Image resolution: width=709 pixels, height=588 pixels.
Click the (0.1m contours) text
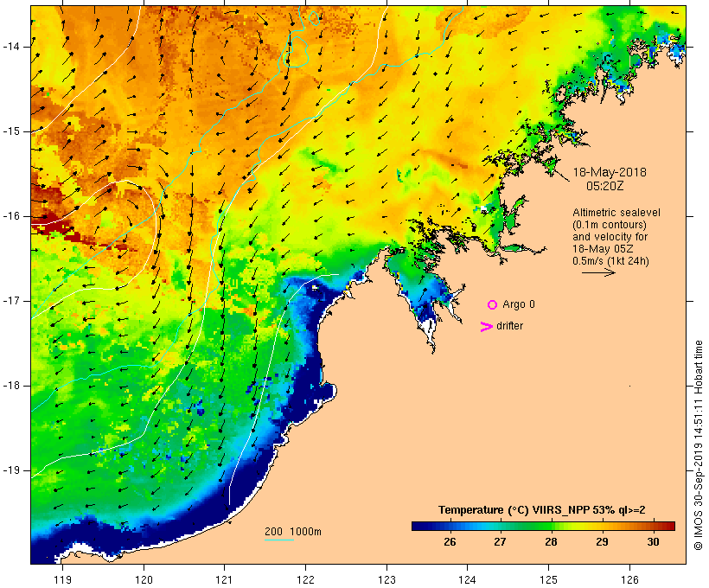tap(610, 225)
